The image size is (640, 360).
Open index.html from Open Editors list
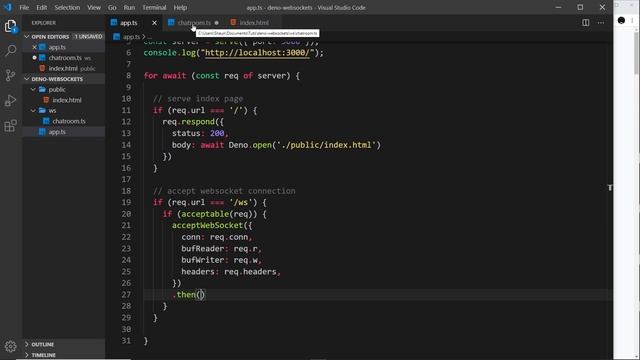point(64,69)
